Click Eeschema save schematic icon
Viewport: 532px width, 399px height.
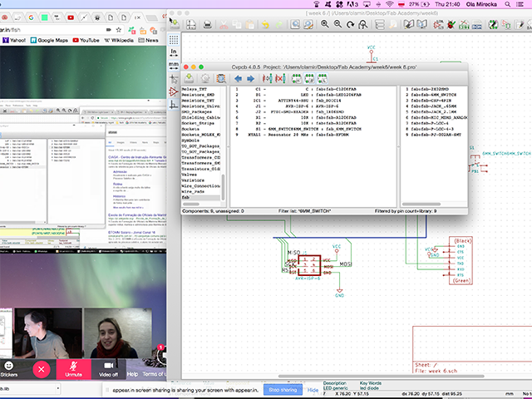[175, 24]
